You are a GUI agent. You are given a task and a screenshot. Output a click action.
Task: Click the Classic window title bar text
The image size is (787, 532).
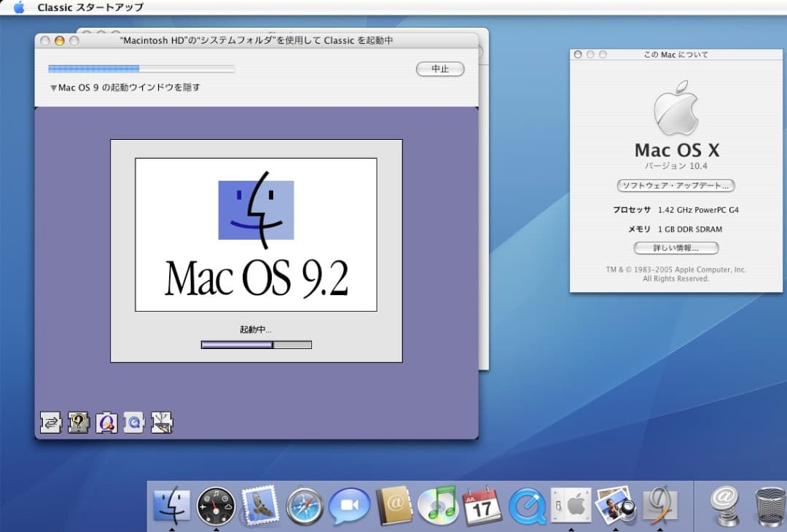[x=257, y=41]
